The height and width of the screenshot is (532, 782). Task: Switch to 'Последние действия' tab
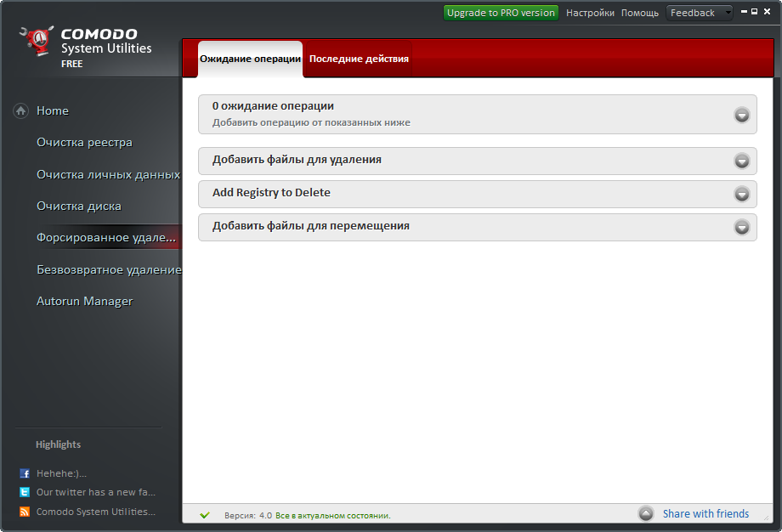(x=359, y=59)
